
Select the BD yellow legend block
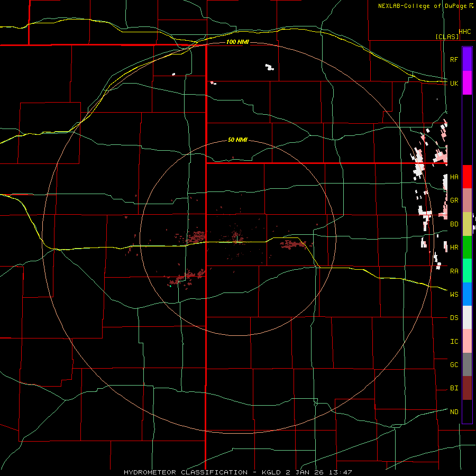(467, 224)
